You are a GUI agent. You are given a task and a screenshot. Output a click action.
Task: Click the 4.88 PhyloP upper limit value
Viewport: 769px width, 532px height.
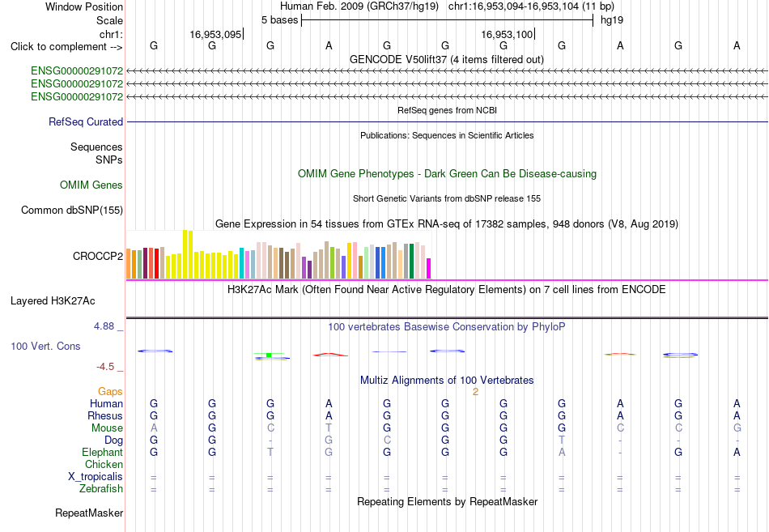[x=104, y=326]
